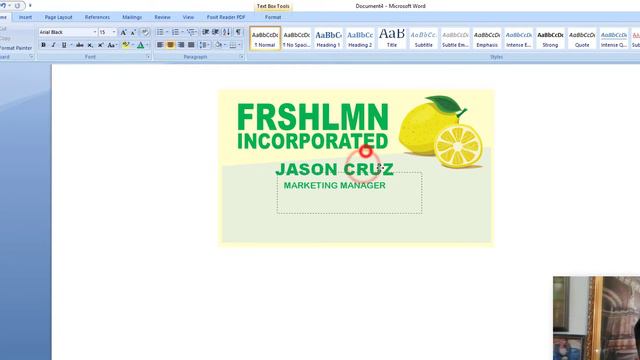Apply the Strong style
640x360 pixels.
tap(550, 39)
